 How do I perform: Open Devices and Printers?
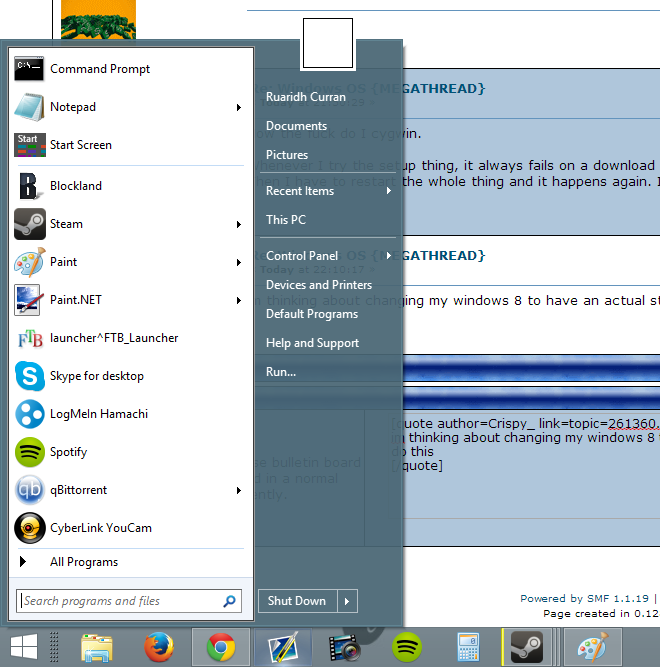point(319,285)
